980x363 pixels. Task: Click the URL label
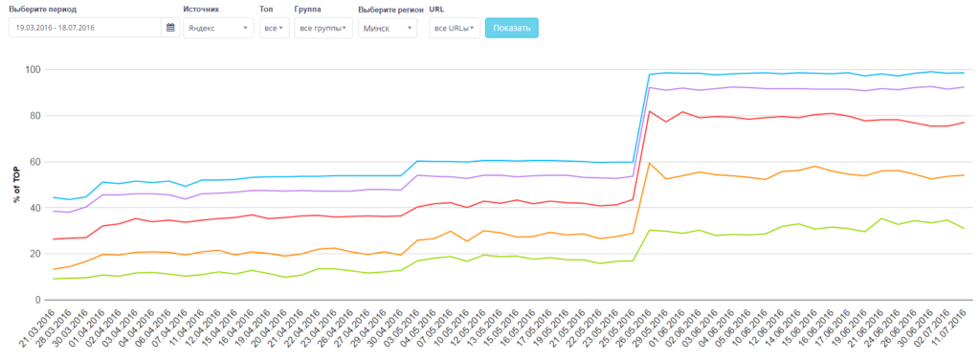click(x=435, y=10)
